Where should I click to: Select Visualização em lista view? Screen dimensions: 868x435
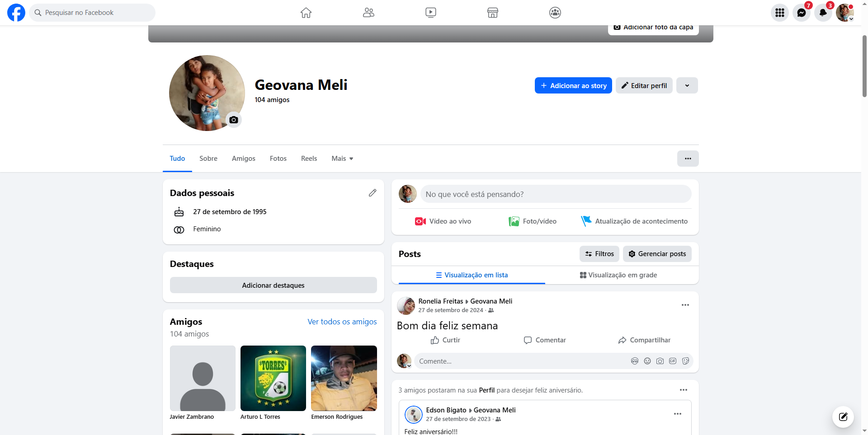[x=472, y=275]
